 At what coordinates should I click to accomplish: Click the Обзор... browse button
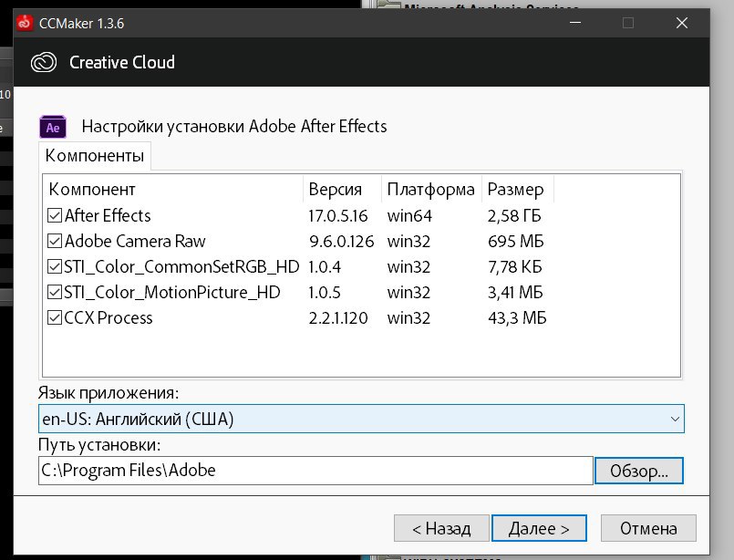(639, 471)
